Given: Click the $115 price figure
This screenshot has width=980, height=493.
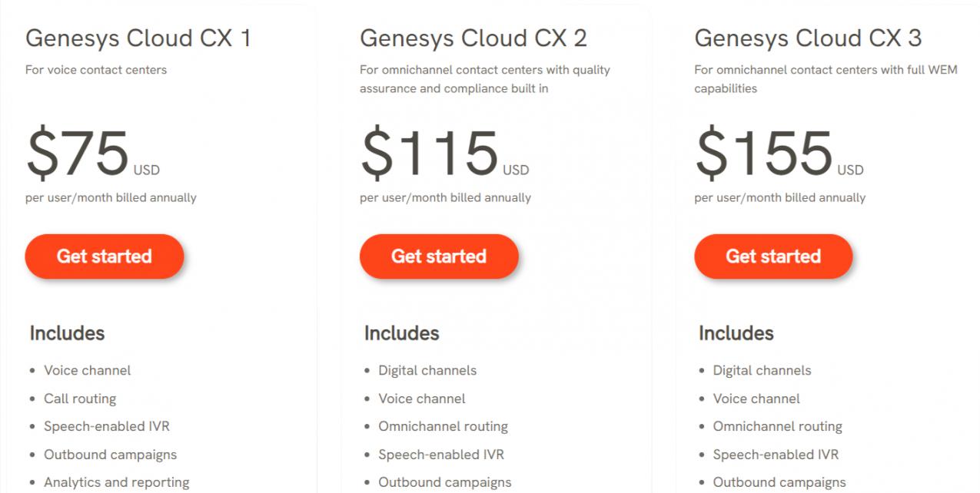Looking at the screenshot, I should pos(430,153).
